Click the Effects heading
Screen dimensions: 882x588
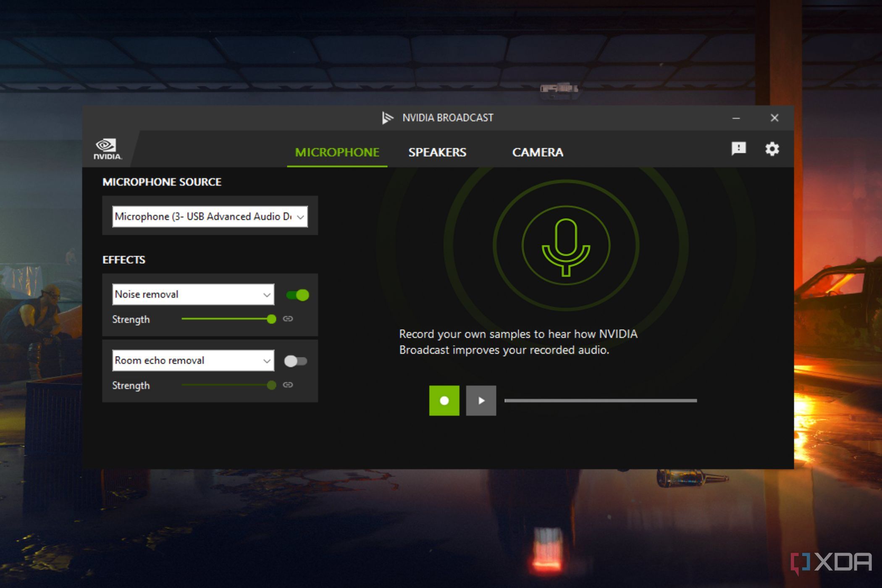click(124, 260)
